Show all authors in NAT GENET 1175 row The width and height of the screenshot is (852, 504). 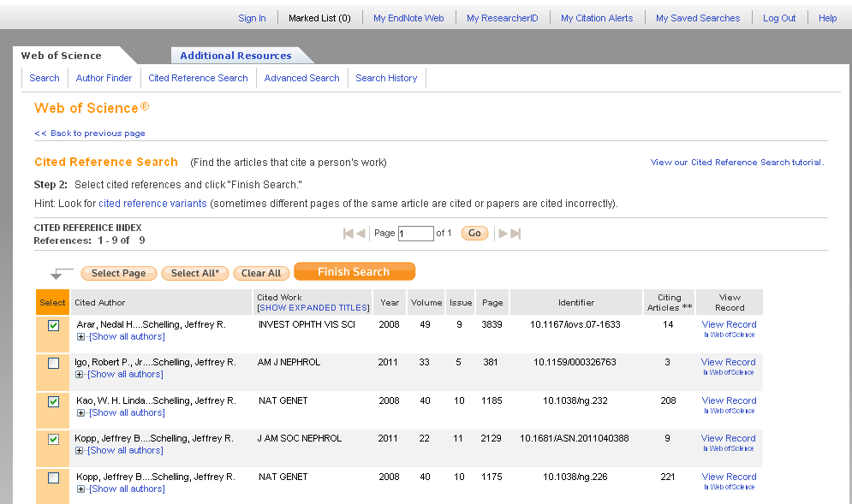coord(127,489)
